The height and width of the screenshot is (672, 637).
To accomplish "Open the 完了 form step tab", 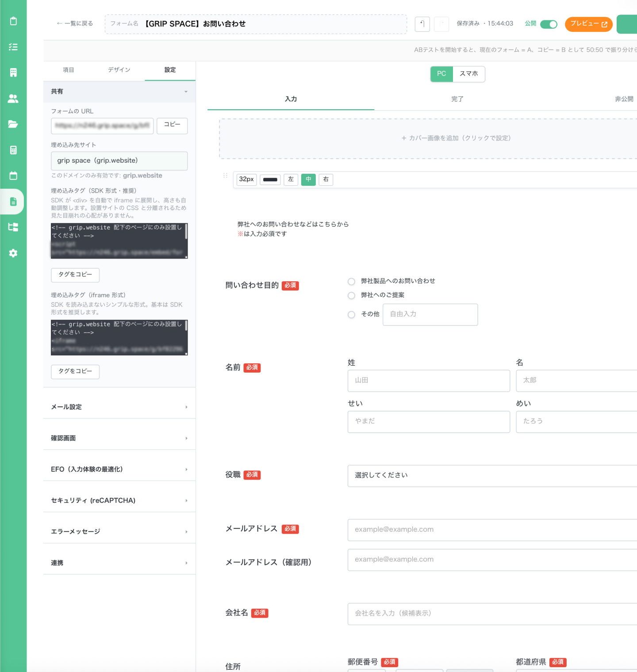I will (457, 99).
